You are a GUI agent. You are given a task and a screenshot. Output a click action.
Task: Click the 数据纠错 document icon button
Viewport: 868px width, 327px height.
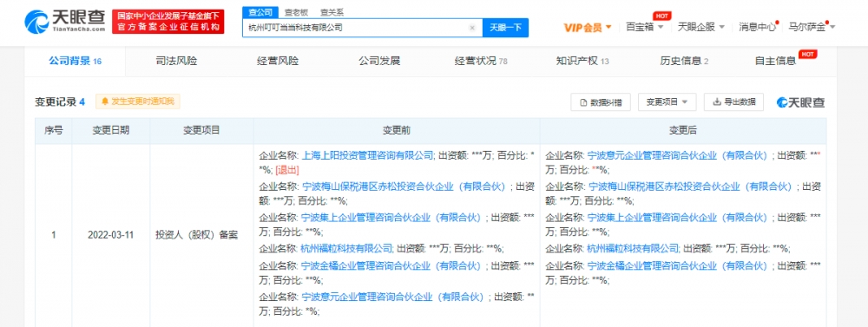[601, 102]
